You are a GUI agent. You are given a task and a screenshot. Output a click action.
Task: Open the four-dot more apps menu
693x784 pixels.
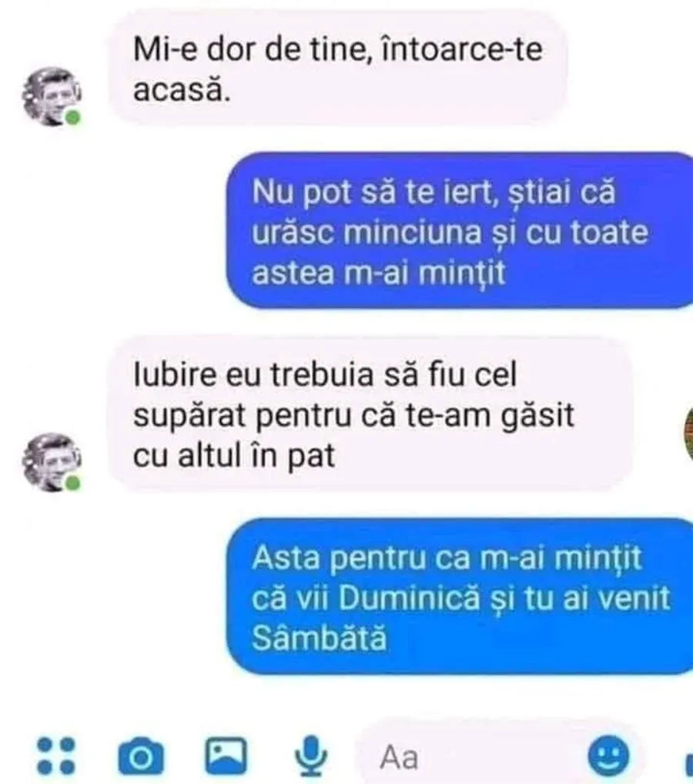pyautogui.click(x=56, y=756)
